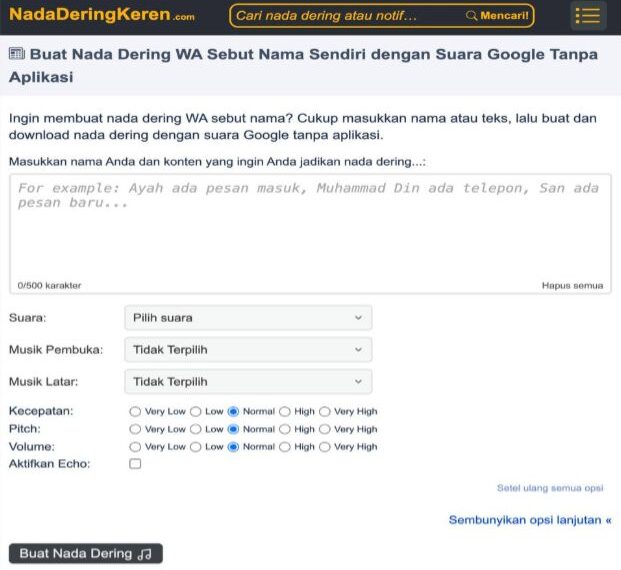This screenshot has height=570, width=621.
Task: Click the NadaDeringKeren.com logo
Action: pyautogui.click(x=102, y=15)
